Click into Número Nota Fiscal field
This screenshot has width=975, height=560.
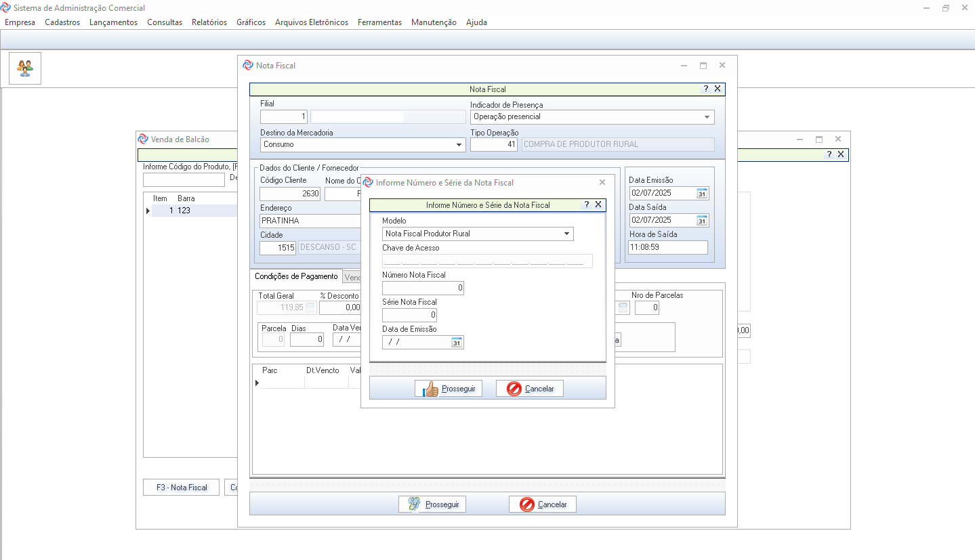point(423,288)
